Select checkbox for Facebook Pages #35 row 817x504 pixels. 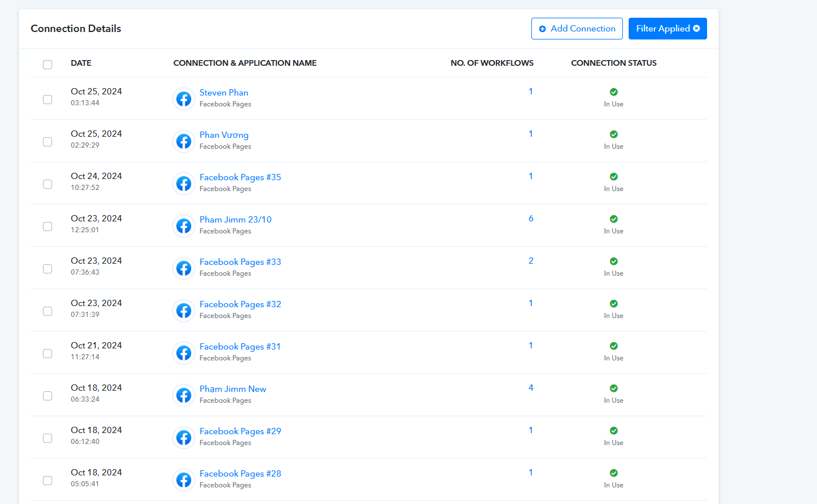48,184
